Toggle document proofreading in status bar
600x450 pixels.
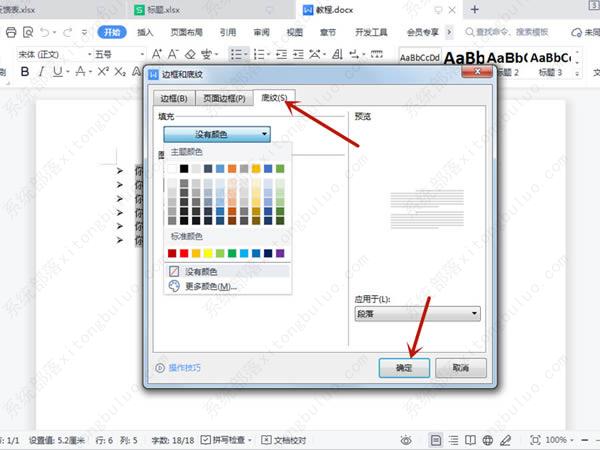283,440
